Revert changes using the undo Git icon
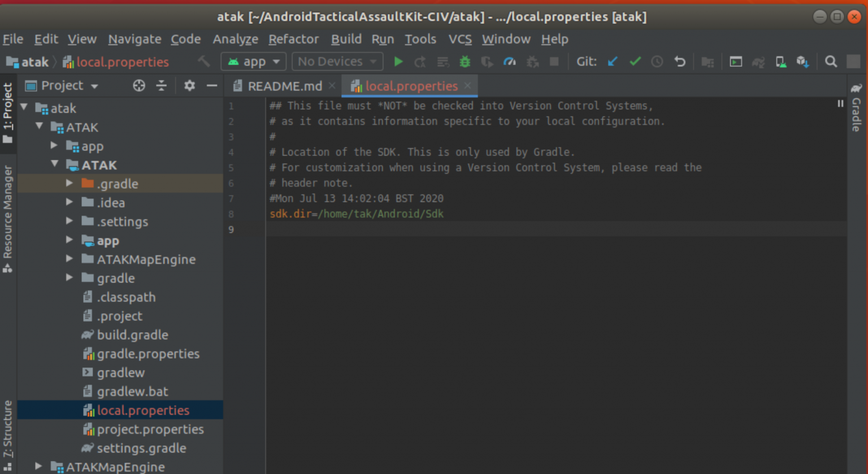The height and width of the screenshot is (474, 868). (x=680, y=61)
